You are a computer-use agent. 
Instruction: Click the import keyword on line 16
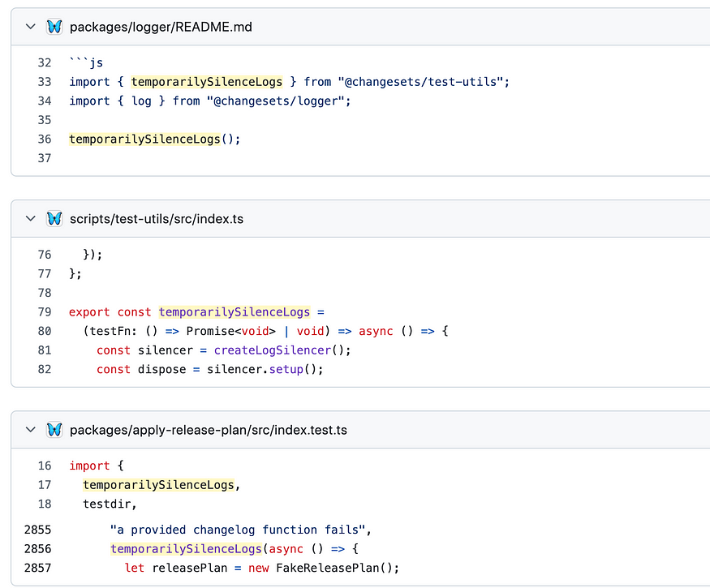point(89,466)
